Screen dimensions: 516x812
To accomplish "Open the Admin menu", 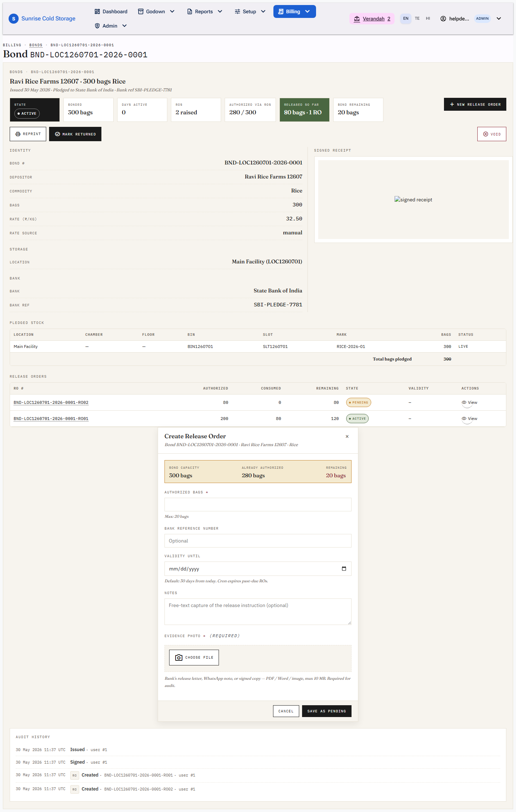I will click(111, 26).
